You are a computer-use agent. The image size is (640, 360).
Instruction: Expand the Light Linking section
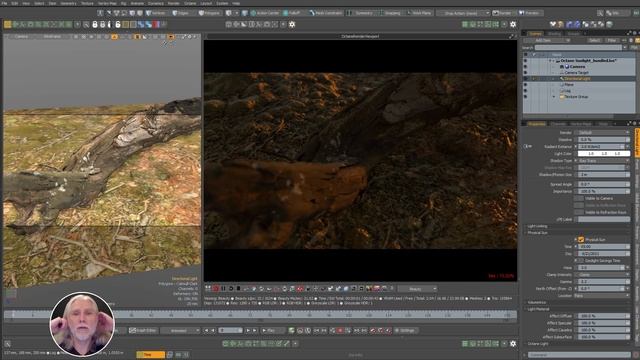click(x=536, y=226)
